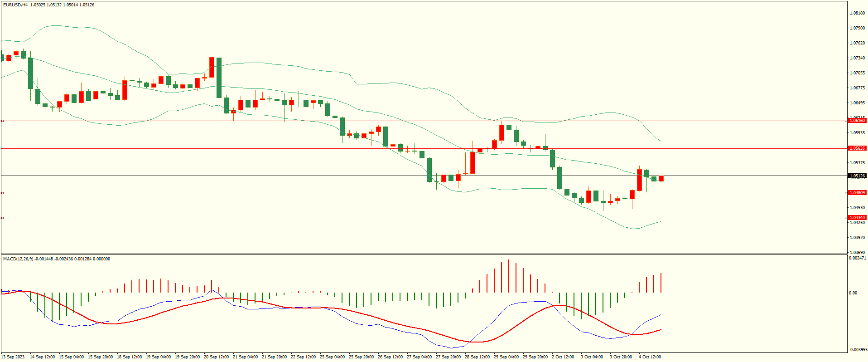Image resolution: width=868 pixels, height=362 pixels.
Task: Click the EURUSD,H4 chart title text
Action: [x=15, y=5]
